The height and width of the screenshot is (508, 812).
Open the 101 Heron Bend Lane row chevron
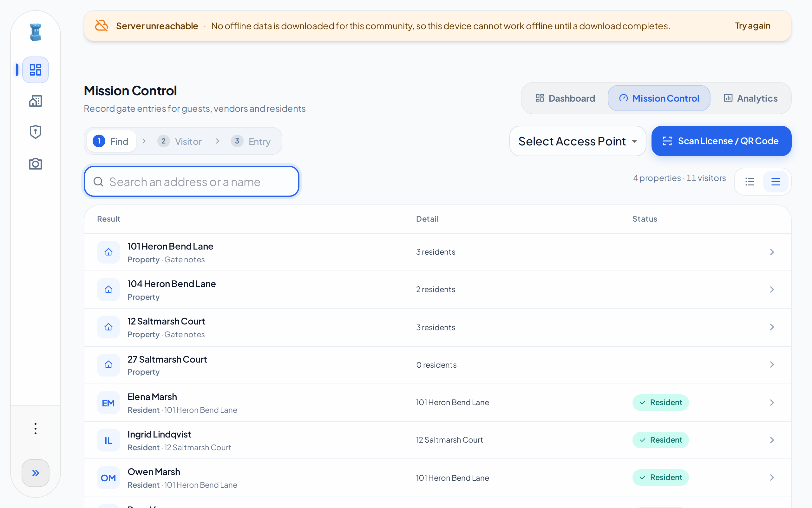tap(772, 252)
